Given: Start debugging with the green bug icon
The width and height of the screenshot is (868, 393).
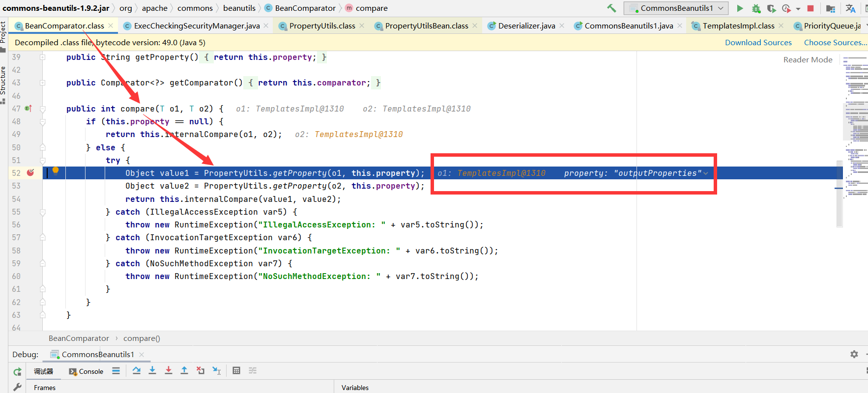Looking at the screenshot, I should (x=756, y=8).
